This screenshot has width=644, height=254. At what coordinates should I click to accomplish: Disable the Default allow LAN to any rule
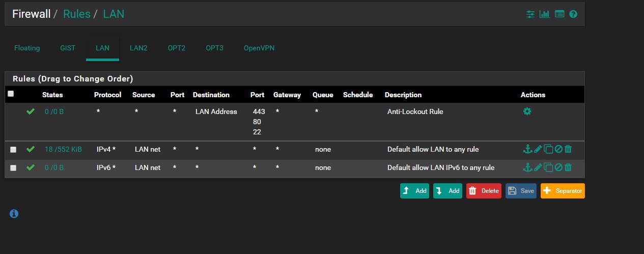pyautogui.click(x=558, y=149)
